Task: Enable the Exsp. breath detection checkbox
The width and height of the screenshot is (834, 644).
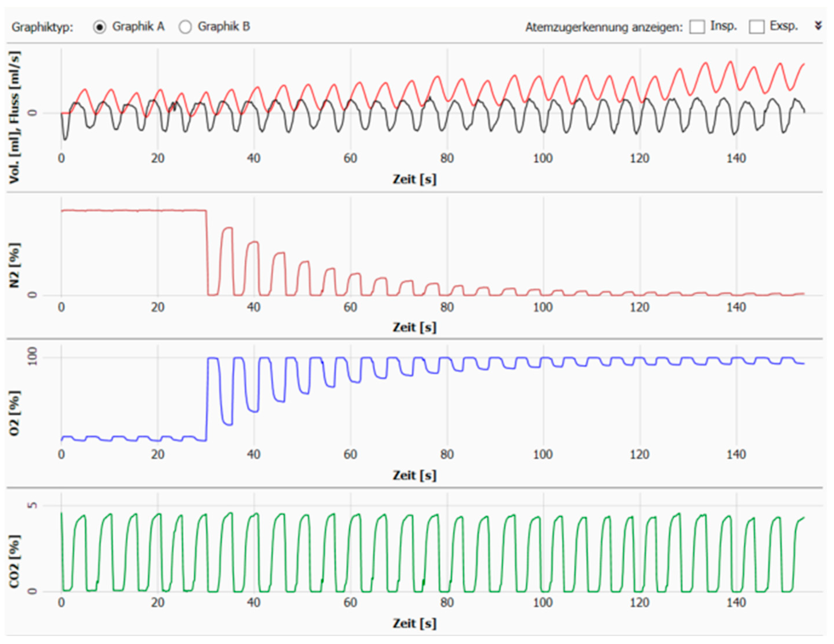Action: point(757,27)
